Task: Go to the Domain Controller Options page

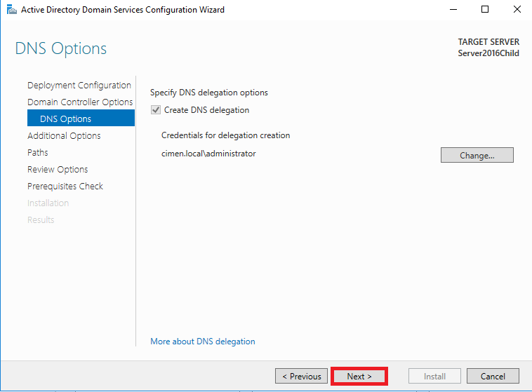Action: point(80,102)
